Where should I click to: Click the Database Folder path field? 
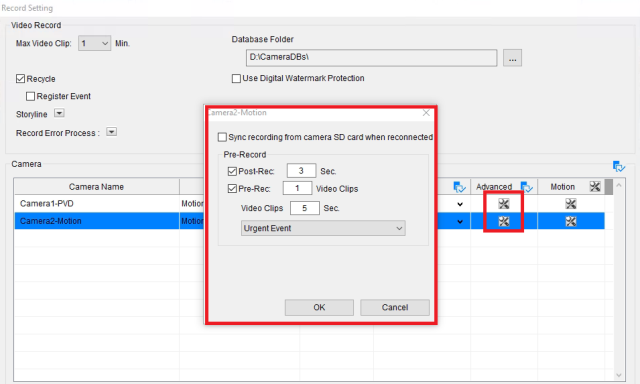[371, 58]
